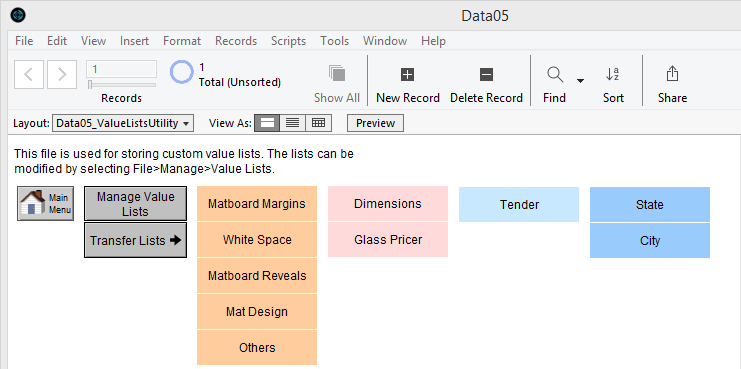Screen dimensions: 741x369
Task: Open the City list
Action: click(x=650, y=240)
